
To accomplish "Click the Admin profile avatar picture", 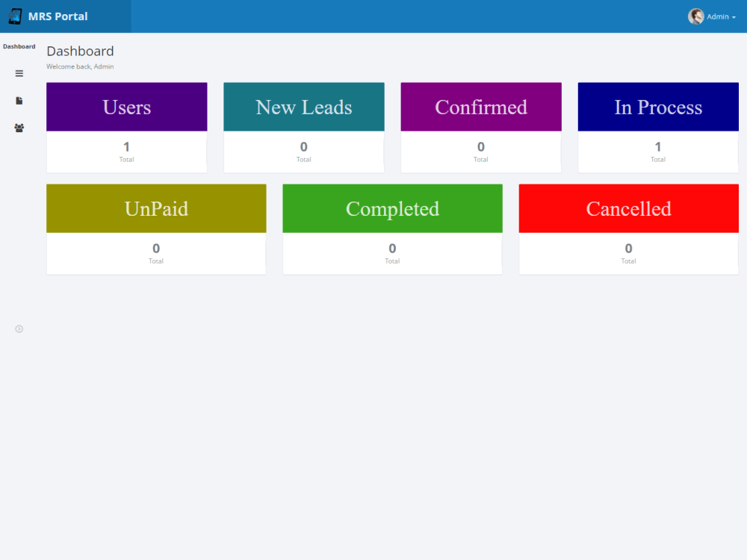I will [695, 16].
